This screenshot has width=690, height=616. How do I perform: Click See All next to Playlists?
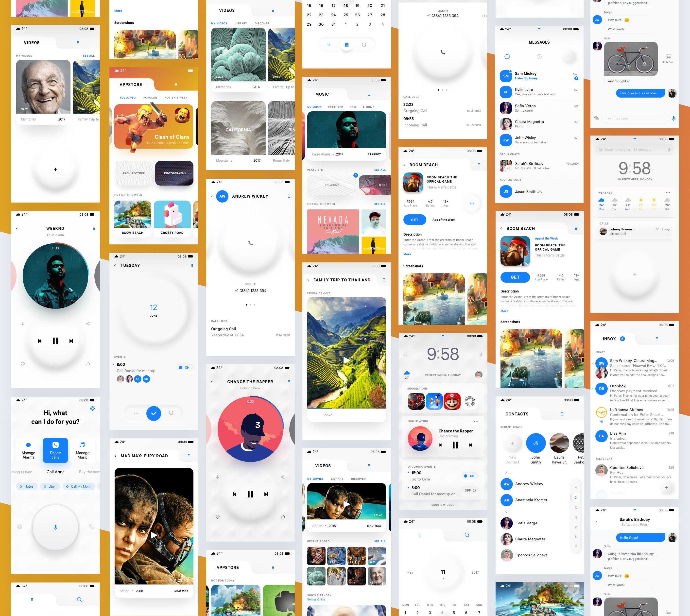(380, 170)
